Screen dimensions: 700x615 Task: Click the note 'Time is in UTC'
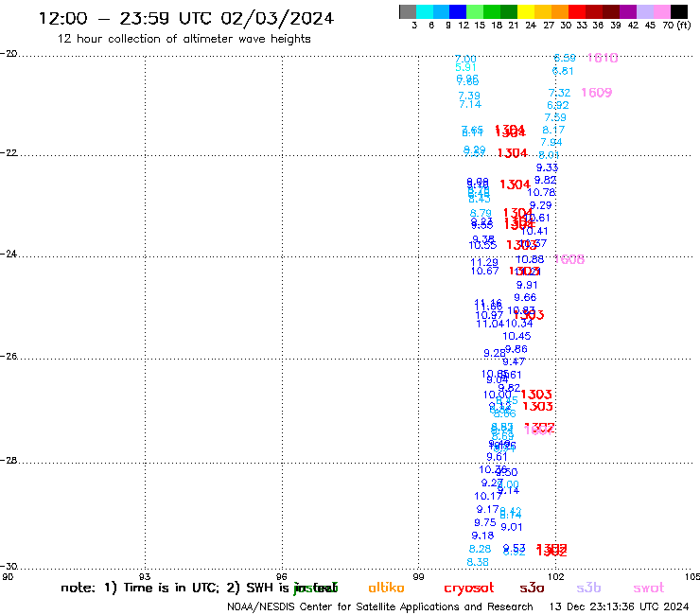click(170, 588)
